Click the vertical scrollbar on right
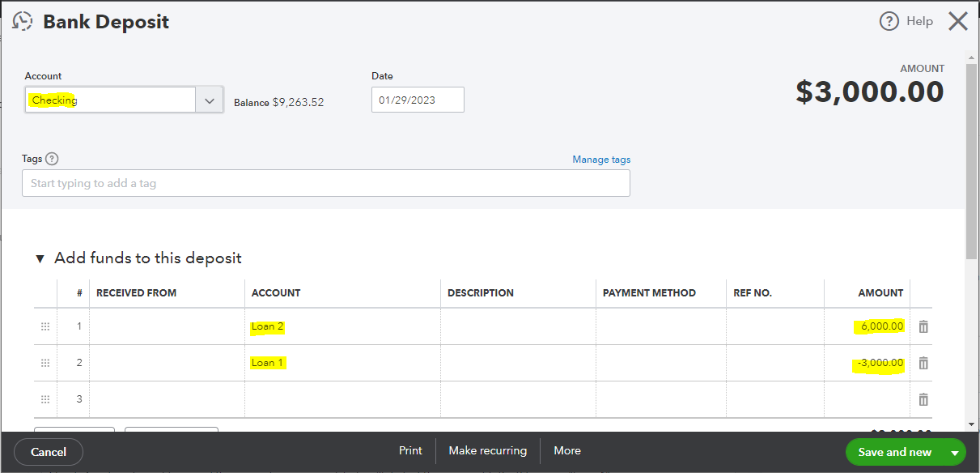 (972, 162)
